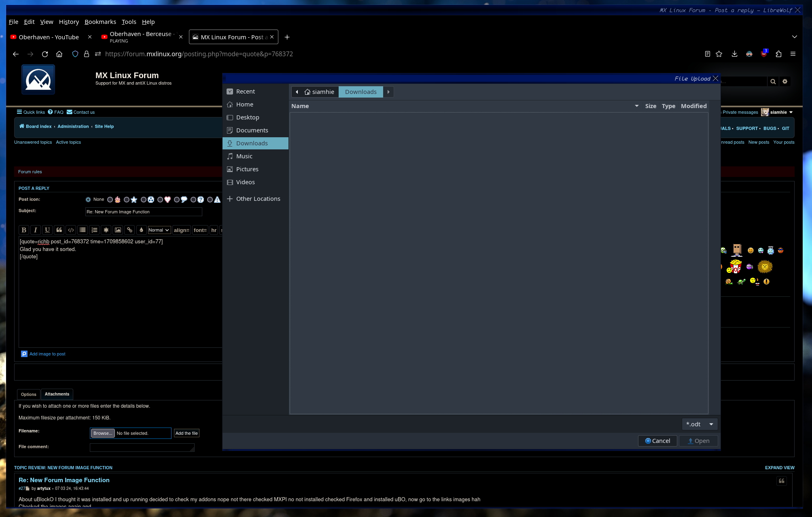The width and height of the screenshot is (812, 517).
Task: Click the Add image to post icon
Action: [24, 354]
